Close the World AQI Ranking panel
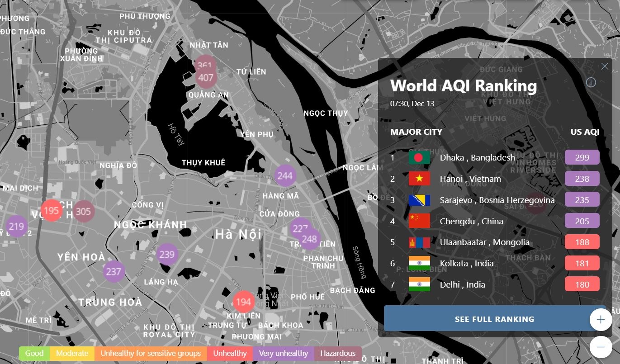Image resolution: width=620 pixels, height=364 pixels. 605,66
